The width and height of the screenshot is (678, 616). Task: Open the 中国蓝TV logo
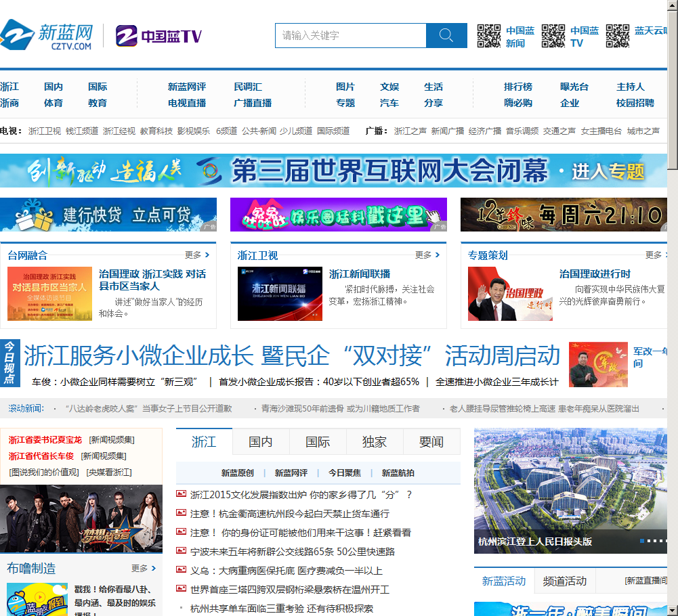tap(158, 37)
